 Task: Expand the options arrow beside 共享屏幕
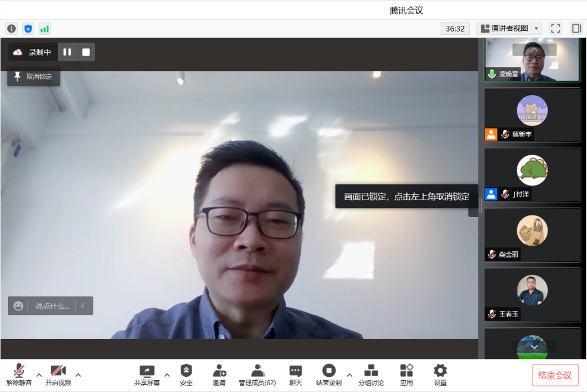click(x=167, y=375)
